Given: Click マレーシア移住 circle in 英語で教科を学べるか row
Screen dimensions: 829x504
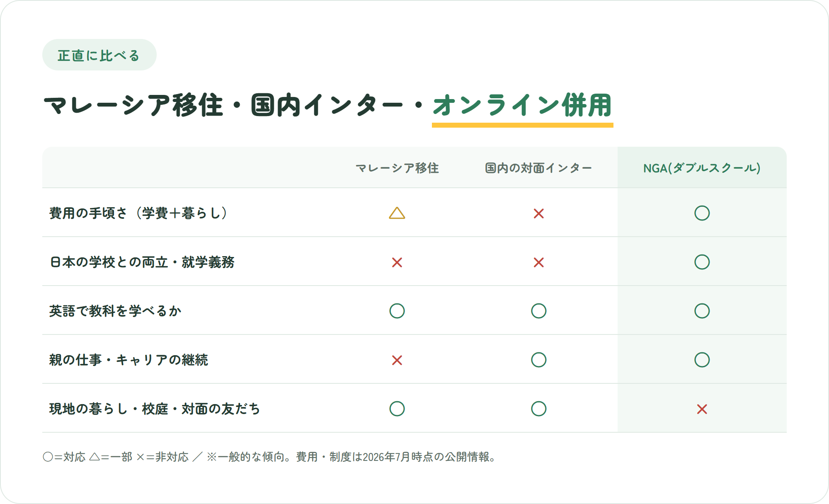Looking at the screenshot, I should (397, 311).
